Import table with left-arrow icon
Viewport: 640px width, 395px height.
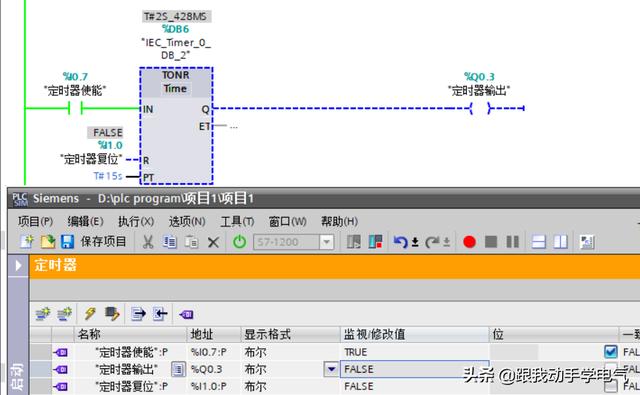[x=160, y=314]
